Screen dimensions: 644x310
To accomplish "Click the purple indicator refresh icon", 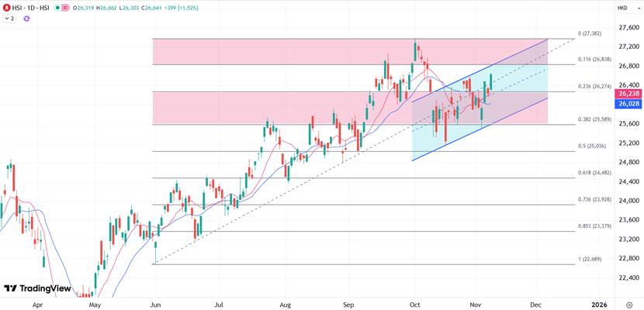I will pos(26,18).
